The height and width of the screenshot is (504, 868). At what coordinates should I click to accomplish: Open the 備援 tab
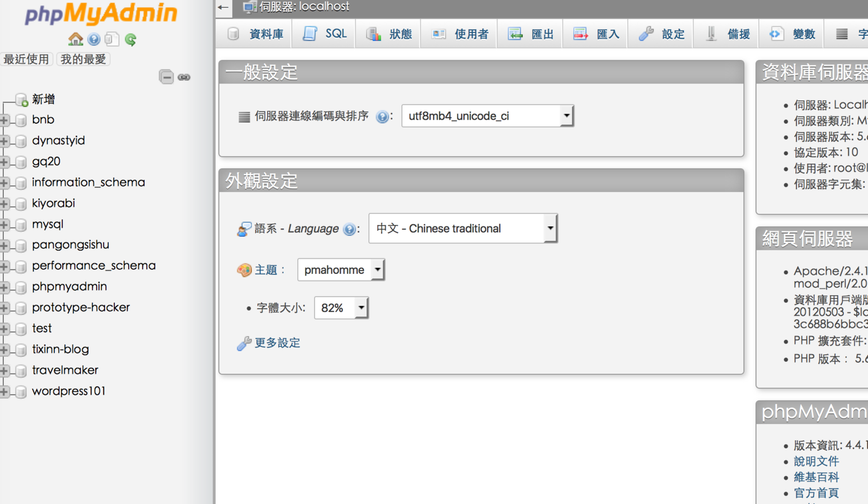[727, 34]
